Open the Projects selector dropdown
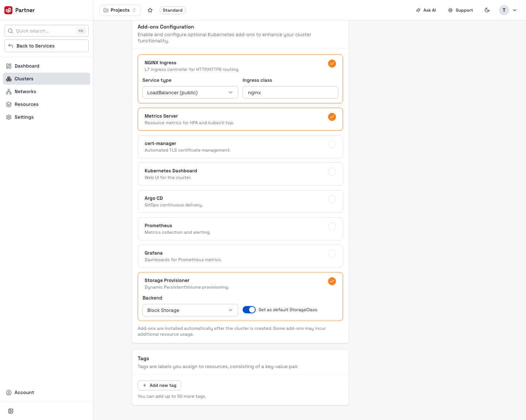Image resolution: width=526 pixels, height=420 pixels. [120, 10]
